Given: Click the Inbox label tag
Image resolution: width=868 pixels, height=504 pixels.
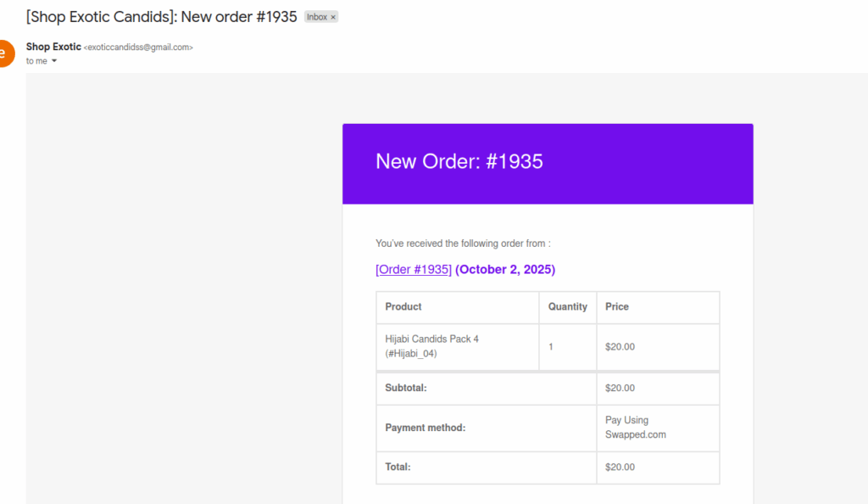Looking at the screenshot, I should tap(316, 17).
